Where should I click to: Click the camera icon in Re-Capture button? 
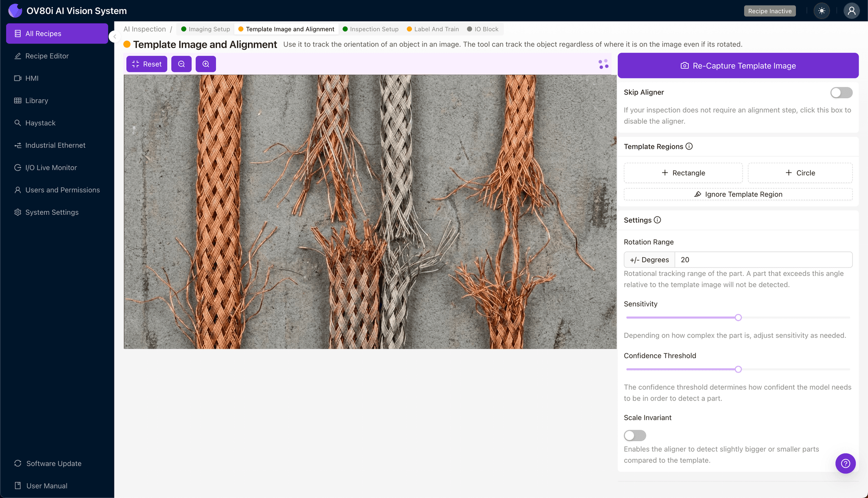[684, 66]
